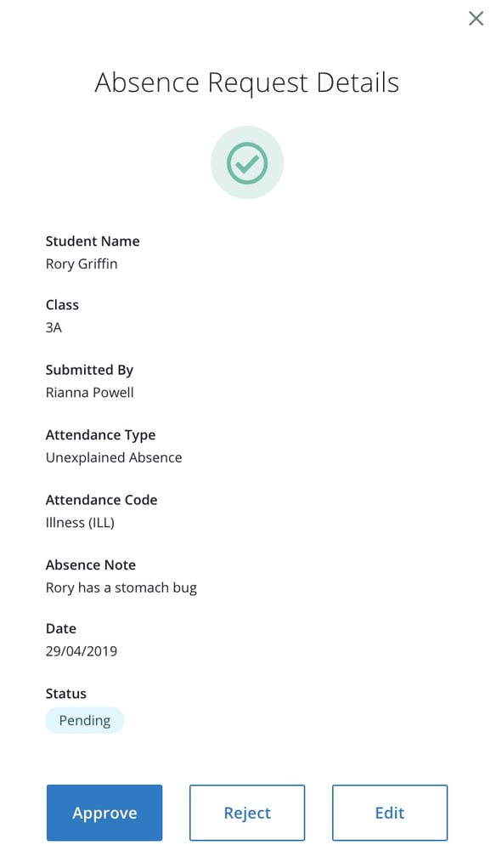The height and width of the screenshot is (868, 496).
Task: Click the Attendance Code label
Action: click(x=101, y=500)
